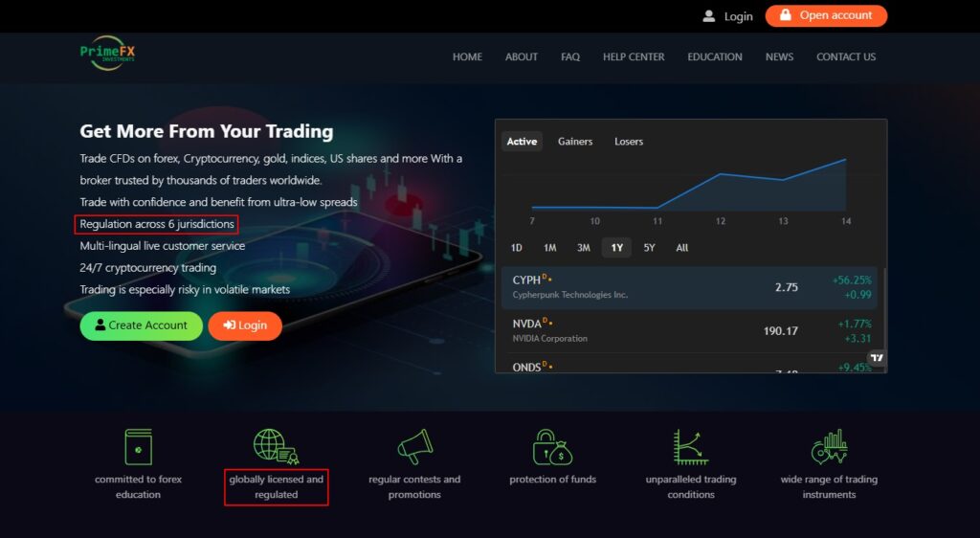Navigate to HELP CENTER
980x538 pixels.
pyautogui.click(x=634, y=56)
